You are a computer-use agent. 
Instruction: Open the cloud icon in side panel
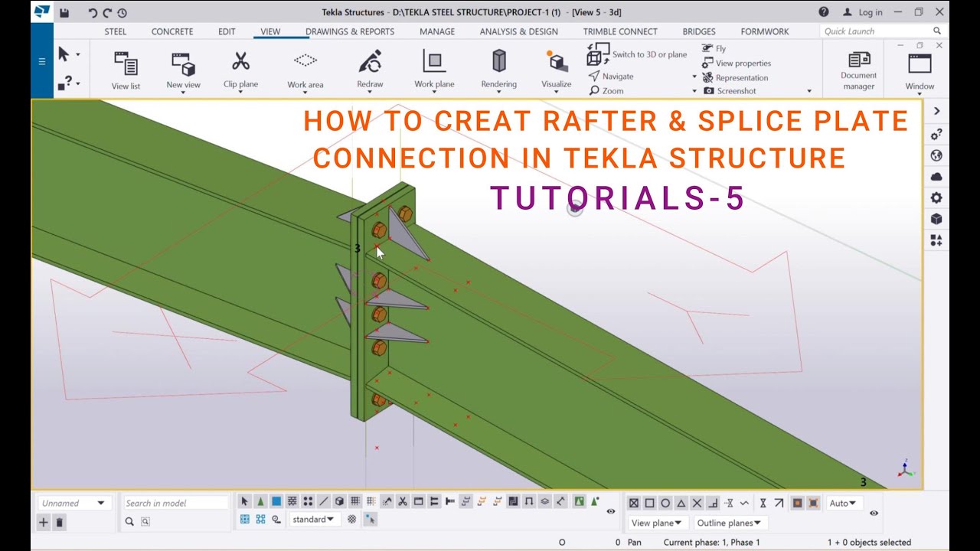point(936,177)
